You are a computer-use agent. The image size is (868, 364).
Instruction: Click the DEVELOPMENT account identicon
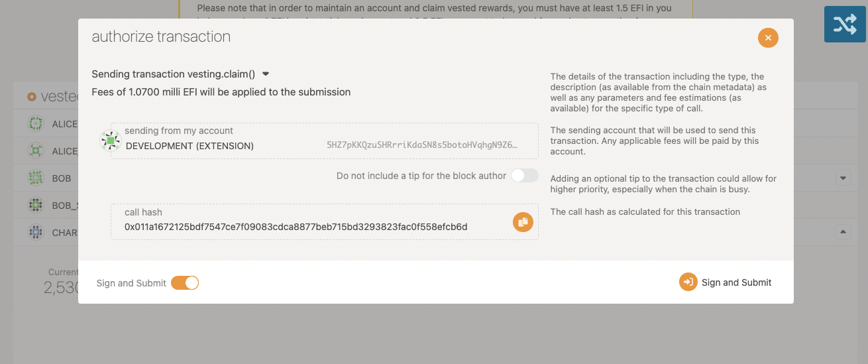(x=110, y=141)
